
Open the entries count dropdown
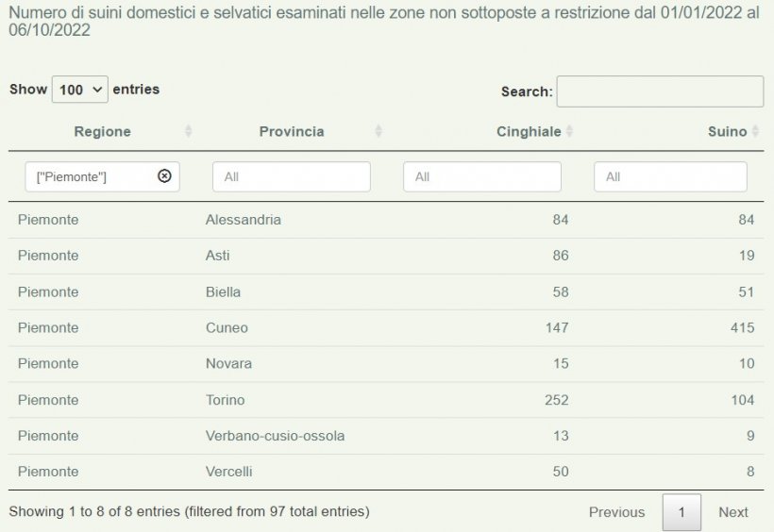point(80,90)
